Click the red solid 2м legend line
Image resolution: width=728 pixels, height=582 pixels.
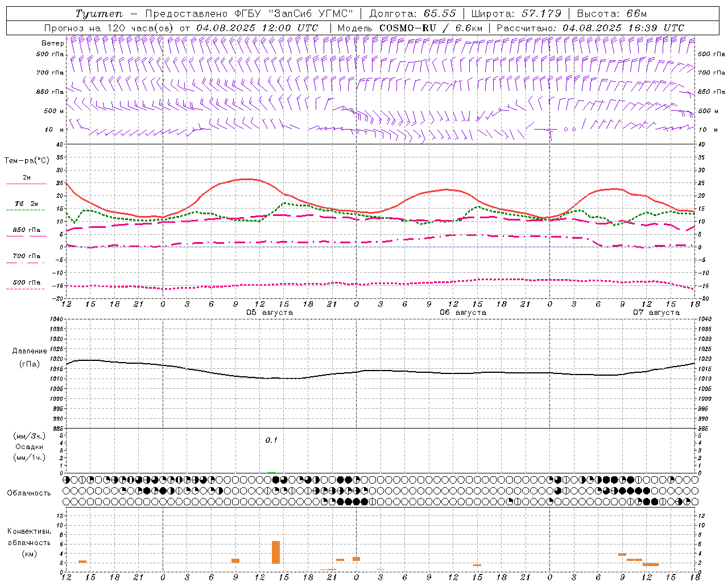[x=26, y=184]
